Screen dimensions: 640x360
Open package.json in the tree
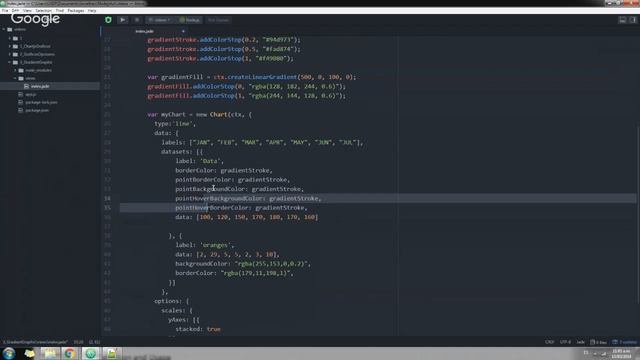tap(37, 110)
